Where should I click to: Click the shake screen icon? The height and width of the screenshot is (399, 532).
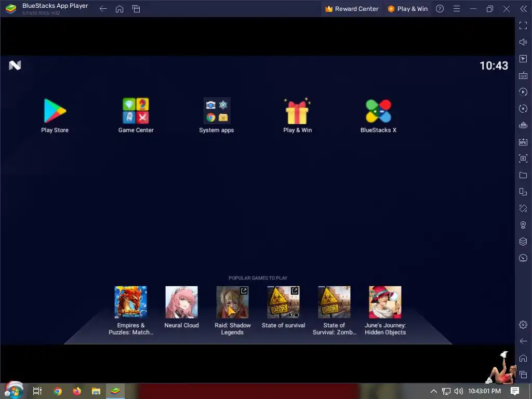pos(523,208)
